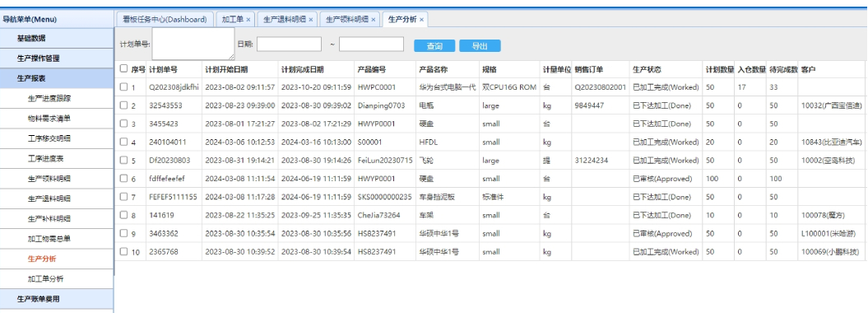Collapse the 生产报表 menu section

click(x=57, y=79)
